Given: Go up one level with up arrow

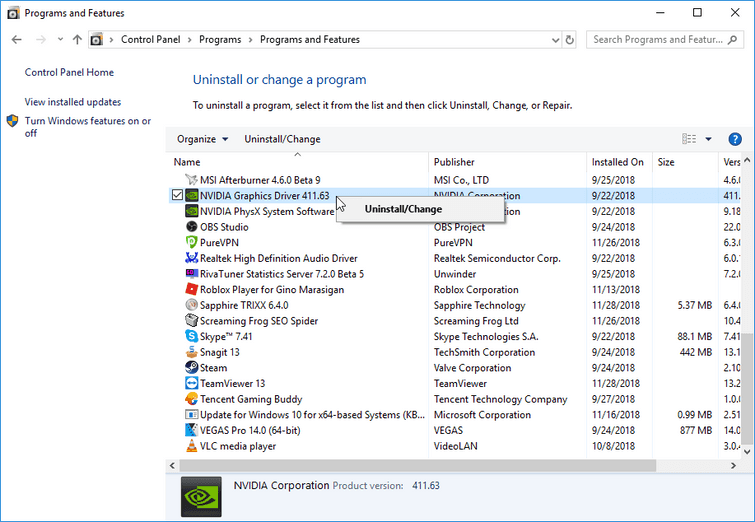Looking at the screenshot, I should point(77,39).
